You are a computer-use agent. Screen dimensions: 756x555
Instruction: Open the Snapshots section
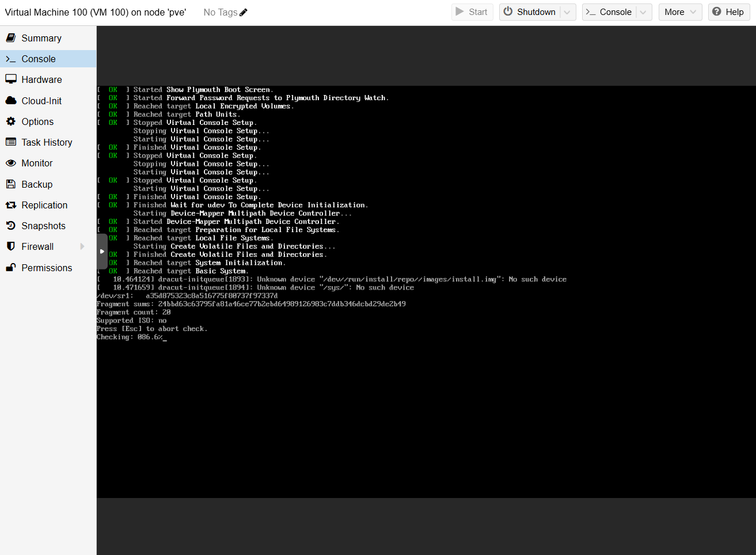pos(43,226)
